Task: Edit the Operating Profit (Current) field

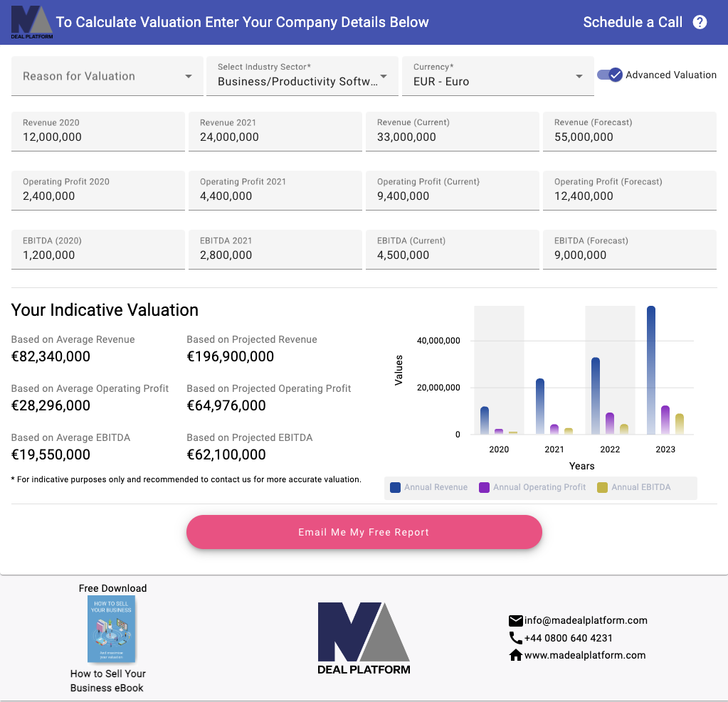Action: click(x=452, y=190)
